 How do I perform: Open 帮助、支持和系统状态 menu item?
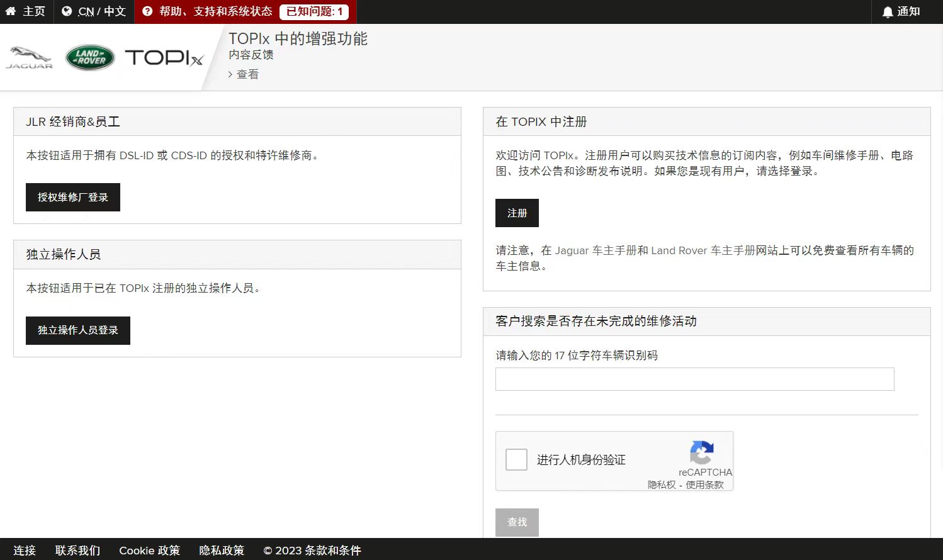[x=215, y=11]
